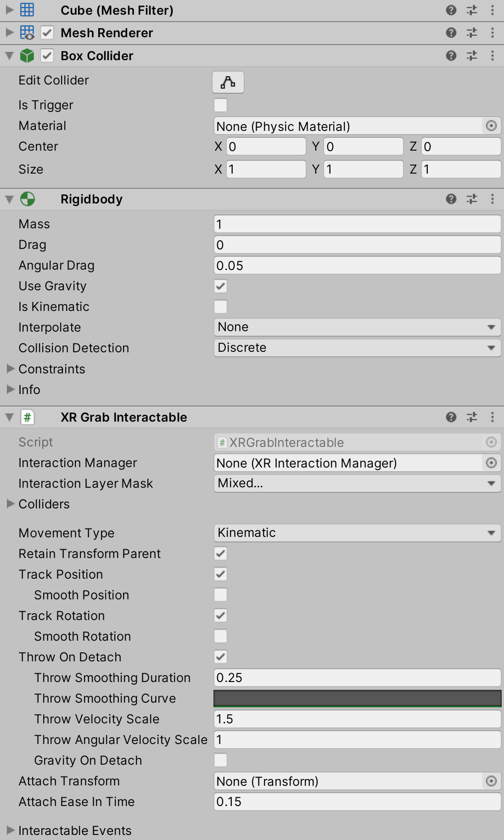This screenshot has width=504, height=840.
Task: Enable Smooth Rotation checkbox
Action: pos(221,636)
